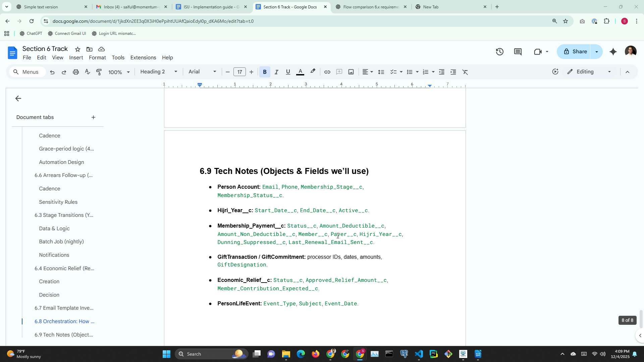Expand the Editing mode dropdown
Image resolution: width=644 pixels, height=362 pixels.
589,72
